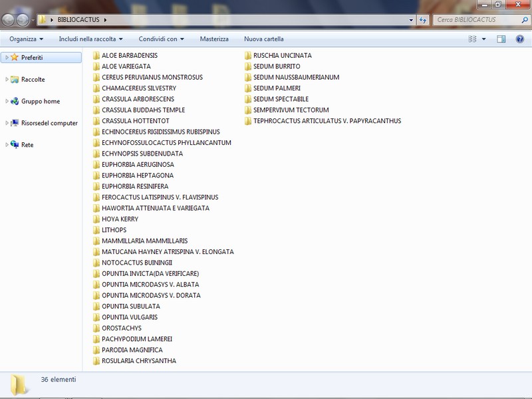Open Includi nella raccolta menu
The width and height of the screenshot is (532, 399).
(90, 39)
